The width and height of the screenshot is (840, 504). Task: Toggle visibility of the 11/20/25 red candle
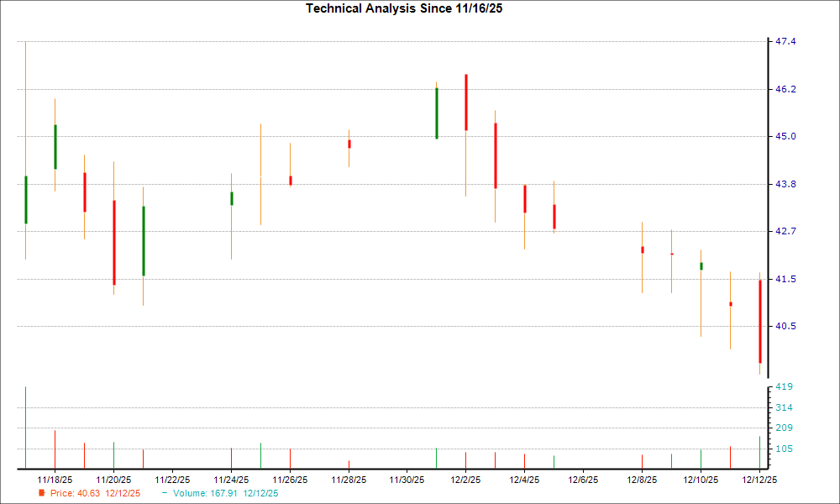point(114,239)
